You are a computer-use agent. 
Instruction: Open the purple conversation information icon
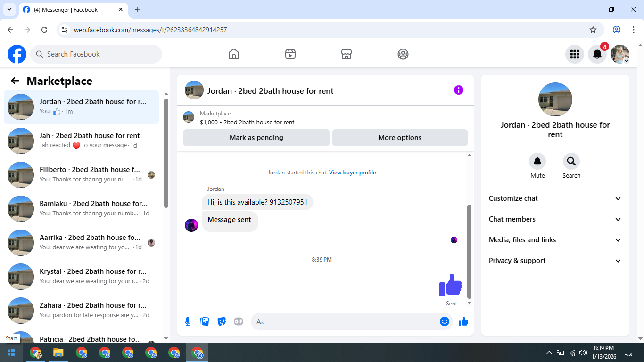click(x=459, y=90)
